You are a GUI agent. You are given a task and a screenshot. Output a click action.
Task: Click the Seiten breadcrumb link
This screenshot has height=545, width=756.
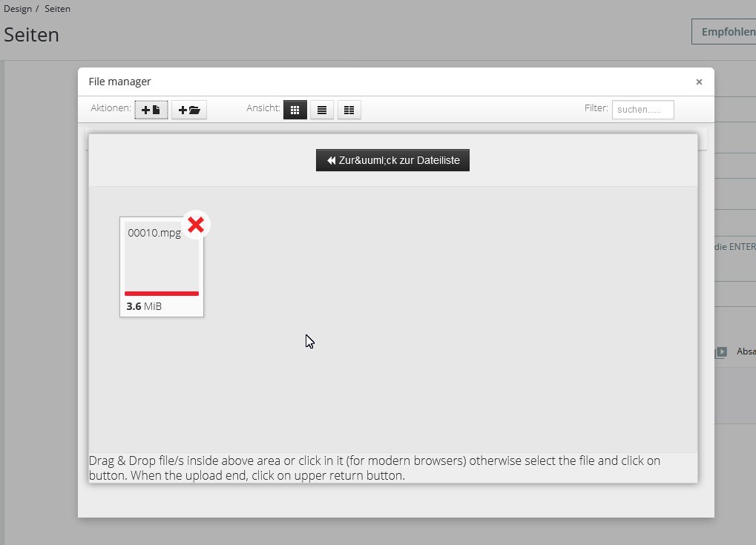[57, 9]
